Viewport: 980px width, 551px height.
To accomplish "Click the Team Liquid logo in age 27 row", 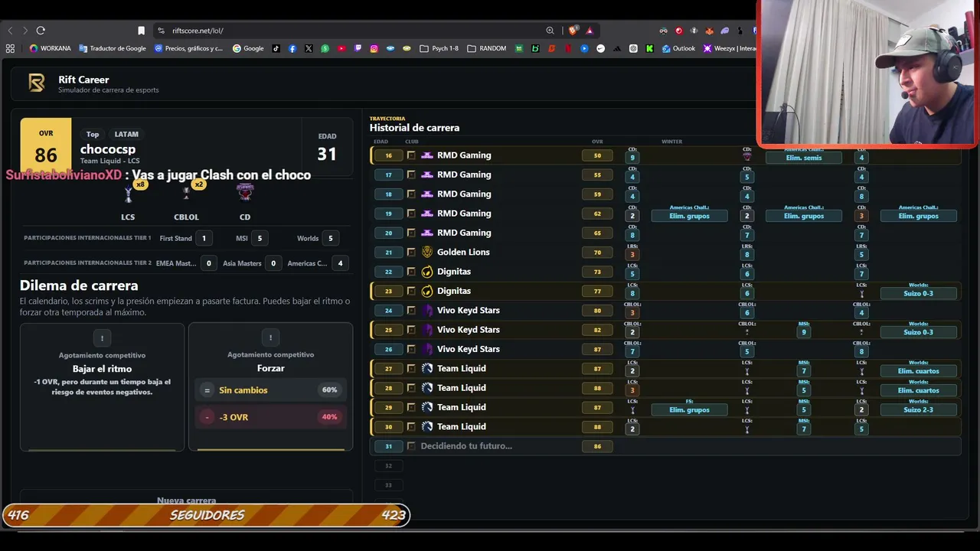I will click(x=427, y=368).
